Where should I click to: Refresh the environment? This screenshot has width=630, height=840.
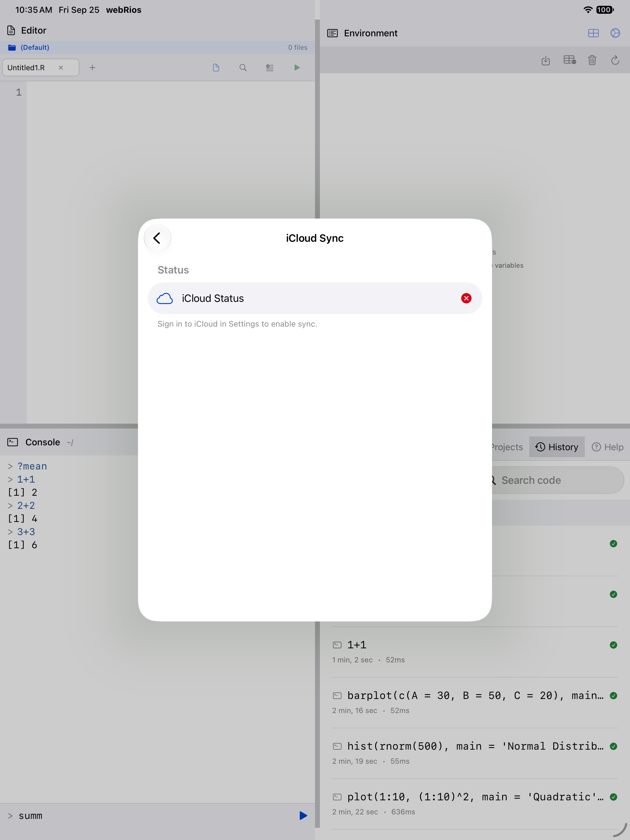615,60
